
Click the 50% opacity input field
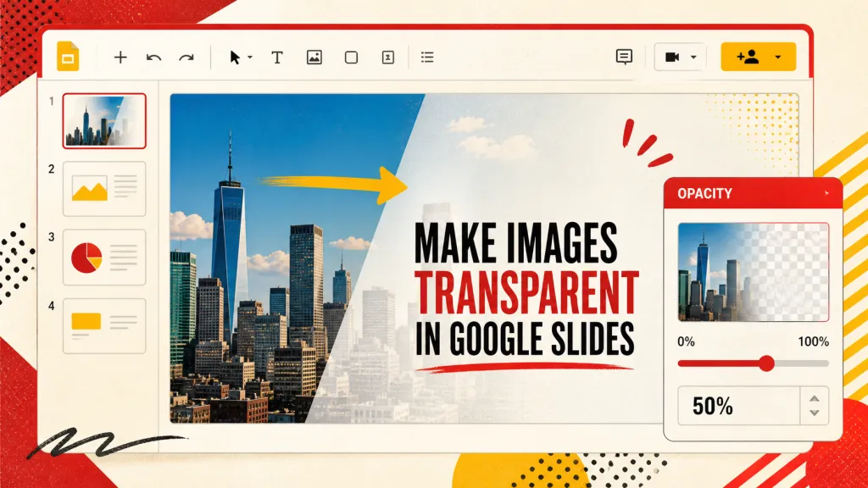739,406
